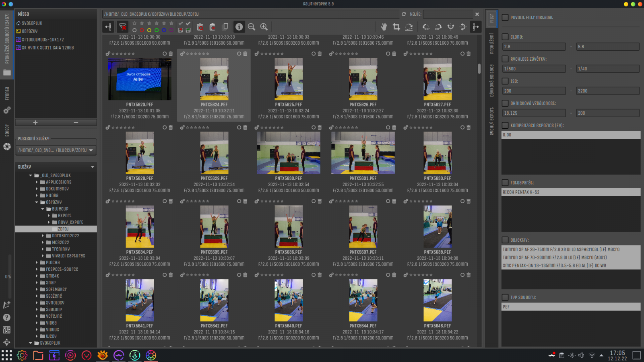Click the zoom out thumbnails icon
Viewport: 644px width, 362px height.
pyautogui.click(x=252, y=27)
